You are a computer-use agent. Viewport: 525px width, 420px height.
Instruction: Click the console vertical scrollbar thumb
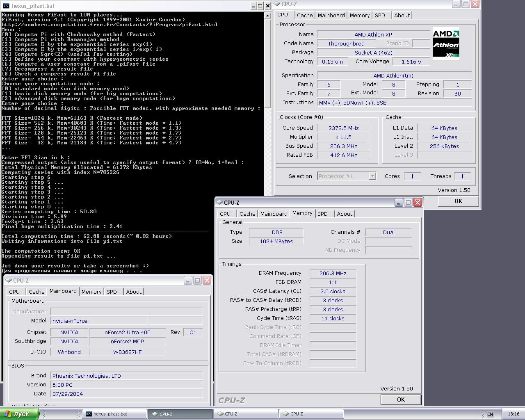[267, 63]
